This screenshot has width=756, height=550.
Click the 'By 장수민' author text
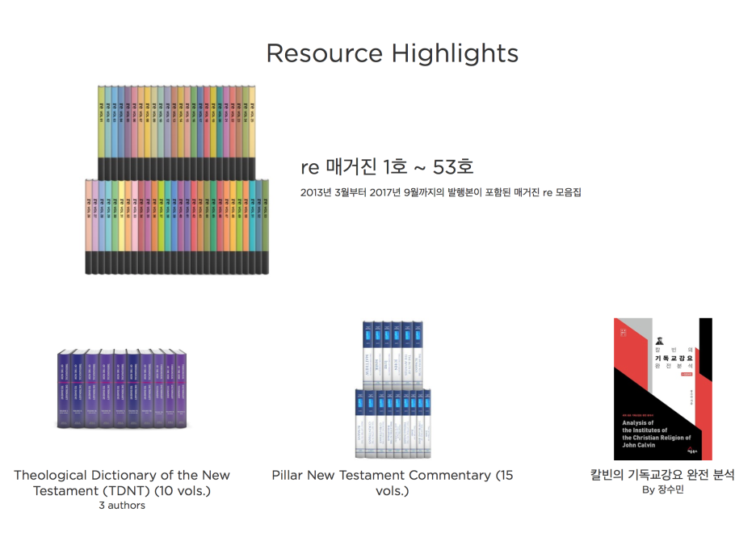(x=663, y=489)
